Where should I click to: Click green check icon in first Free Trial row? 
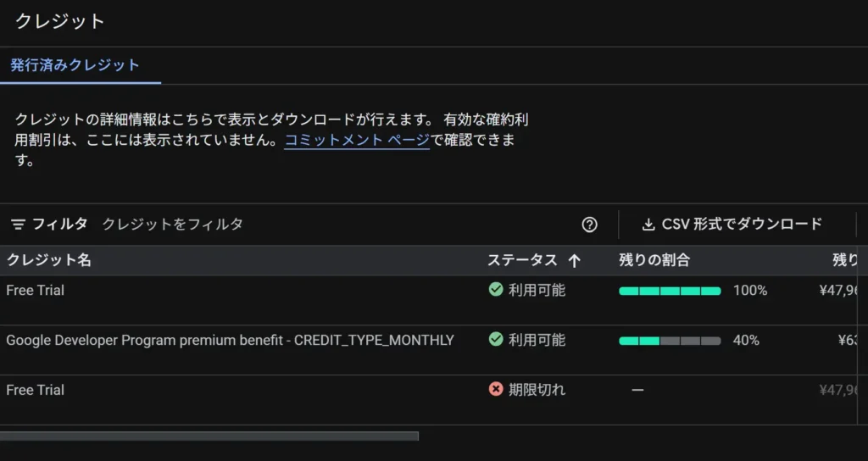[x=496, y=290]
